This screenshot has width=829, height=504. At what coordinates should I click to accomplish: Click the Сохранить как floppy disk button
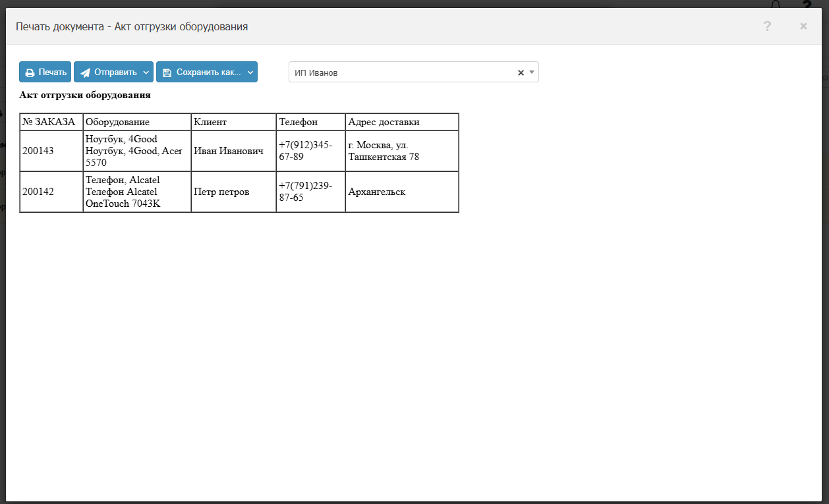[x=200, y=72]
